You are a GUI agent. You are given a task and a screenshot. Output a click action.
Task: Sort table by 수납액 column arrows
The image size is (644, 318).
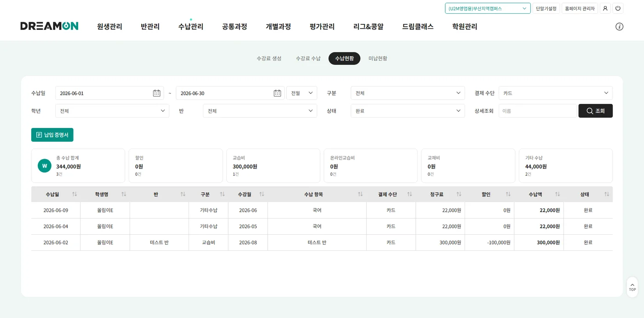click(x=558, y=194)
